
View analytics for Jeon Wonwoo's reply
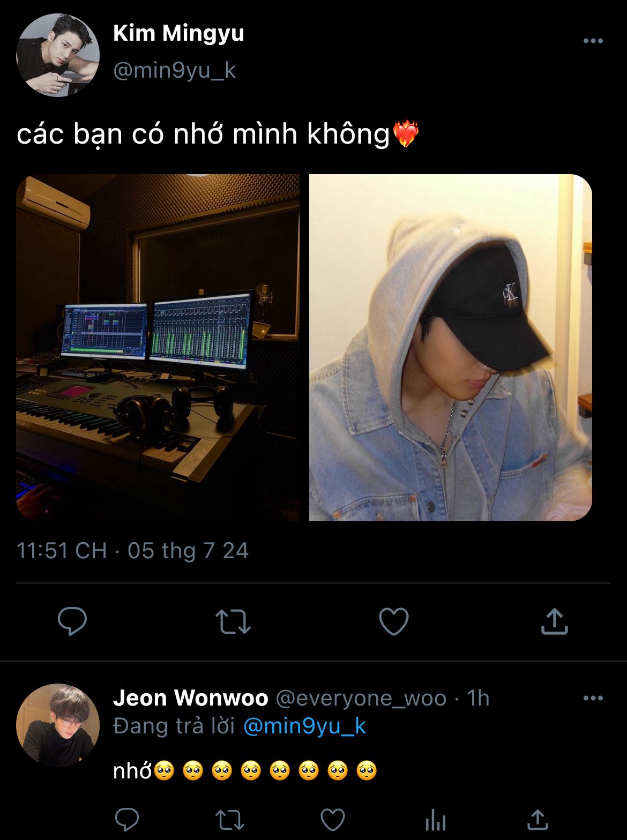coord(436,820)
